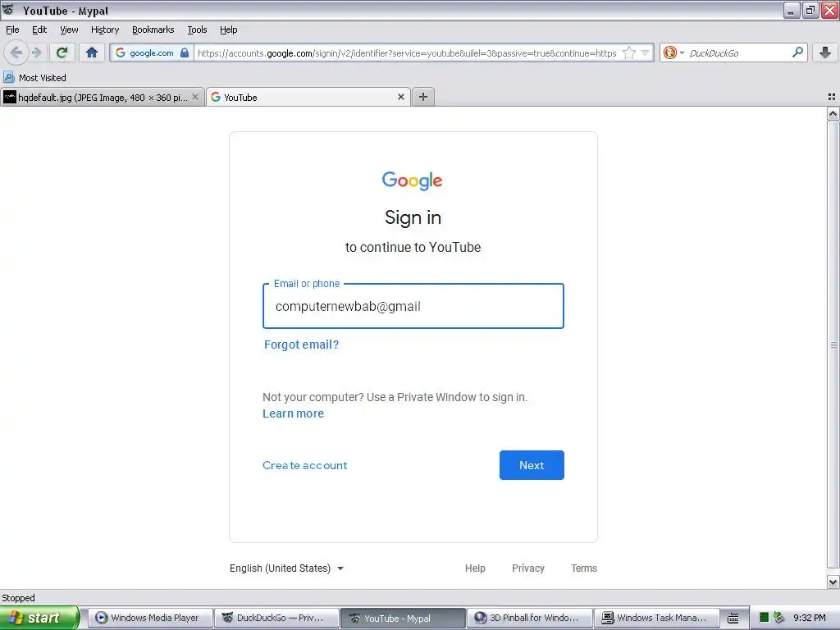This screenshot has width=840, height=630.
Task: Open the Help menu
Action: point(228,30)
